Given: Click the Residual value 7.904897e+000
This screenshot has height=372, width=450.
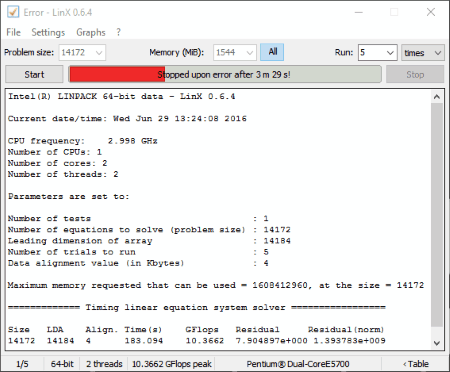Looking at the screenshot, I should (271, 341).
